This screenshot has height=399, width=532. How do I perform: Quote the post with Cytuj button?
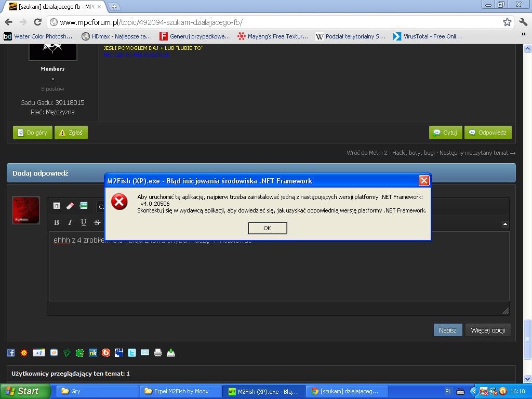tap(445, 132)
